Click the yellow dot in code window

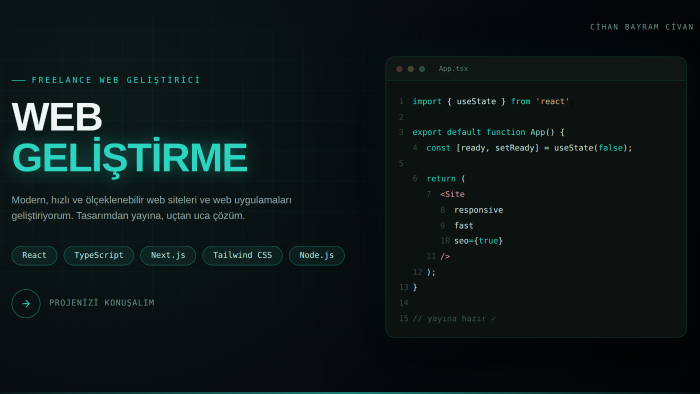pyautogui.click(x=410, y=69)
